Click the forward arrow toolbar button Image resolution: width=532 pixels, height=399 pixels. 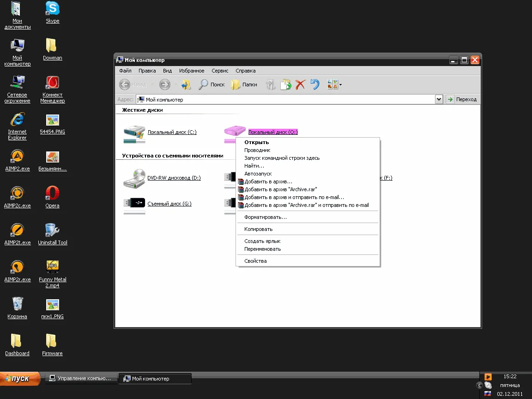pyautogui.click(x=165, y=85)
